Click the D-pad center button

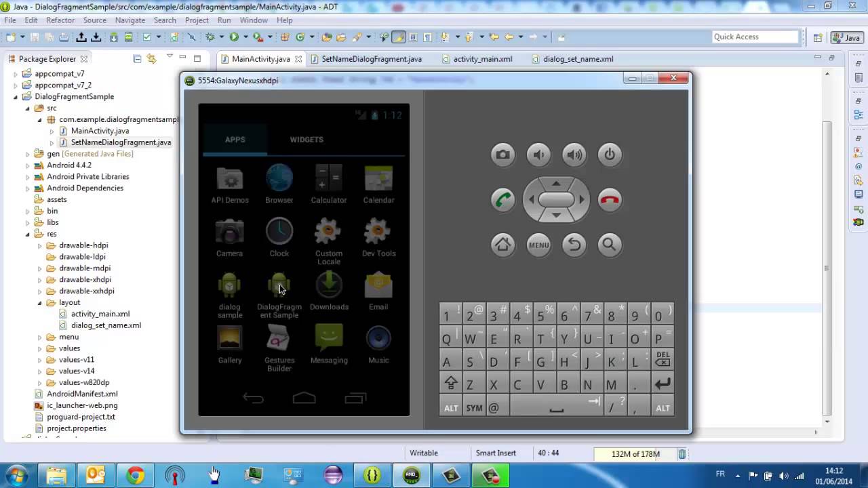point(556,199)
